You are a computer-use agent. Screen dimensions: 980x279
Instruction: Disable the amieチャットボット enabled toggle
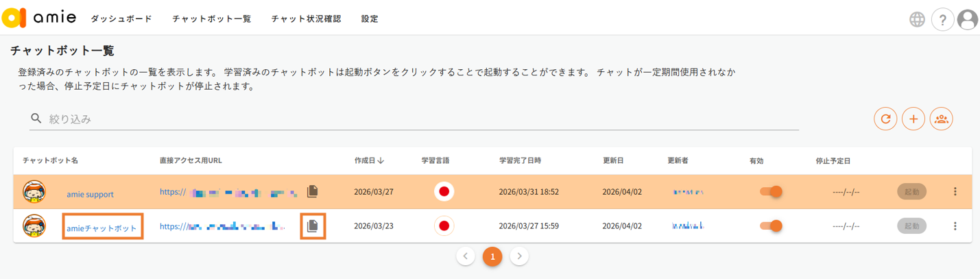tap(772, 226)
